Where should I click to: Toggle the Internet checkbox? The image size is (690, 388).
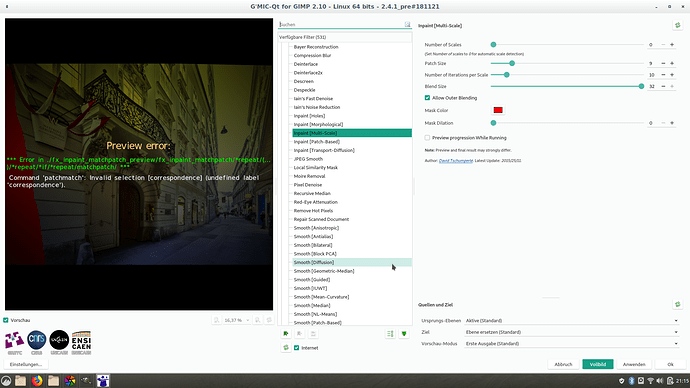click(x=297, y=348)
